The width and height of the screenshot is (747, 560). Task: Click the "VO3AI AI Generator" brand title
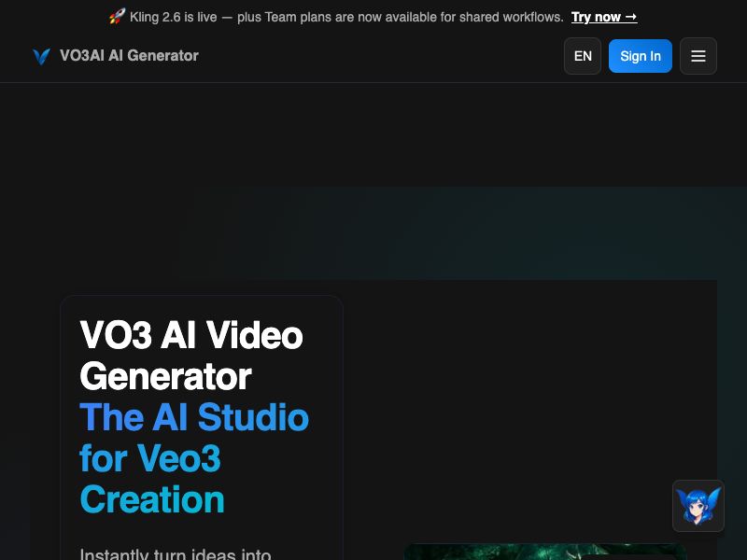129,56
